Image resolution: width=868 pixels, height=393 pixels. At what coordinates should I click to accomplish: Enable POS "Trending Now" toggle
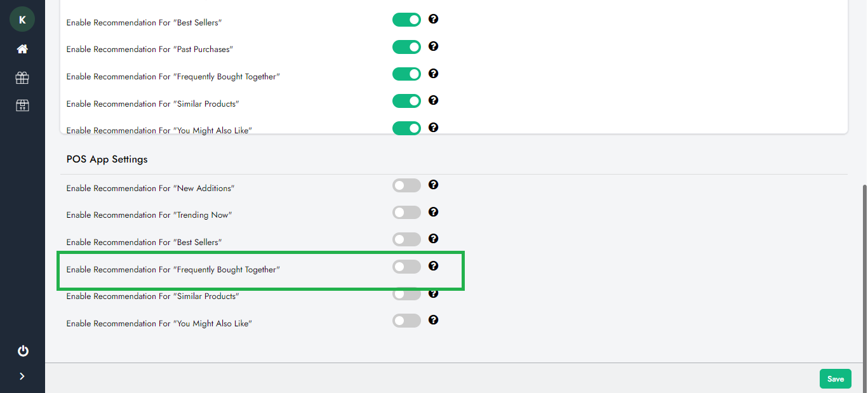pos(406,213)
